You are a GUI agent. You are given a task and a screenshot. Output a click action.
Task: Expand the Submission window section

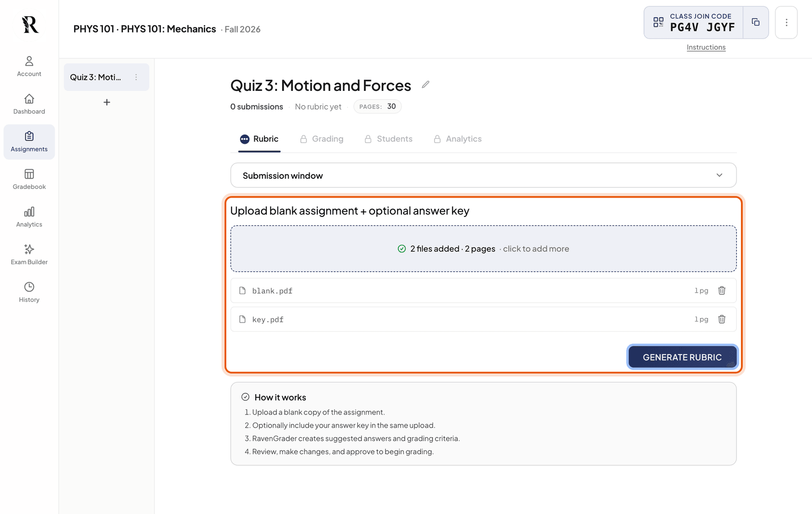pos(483,175)
